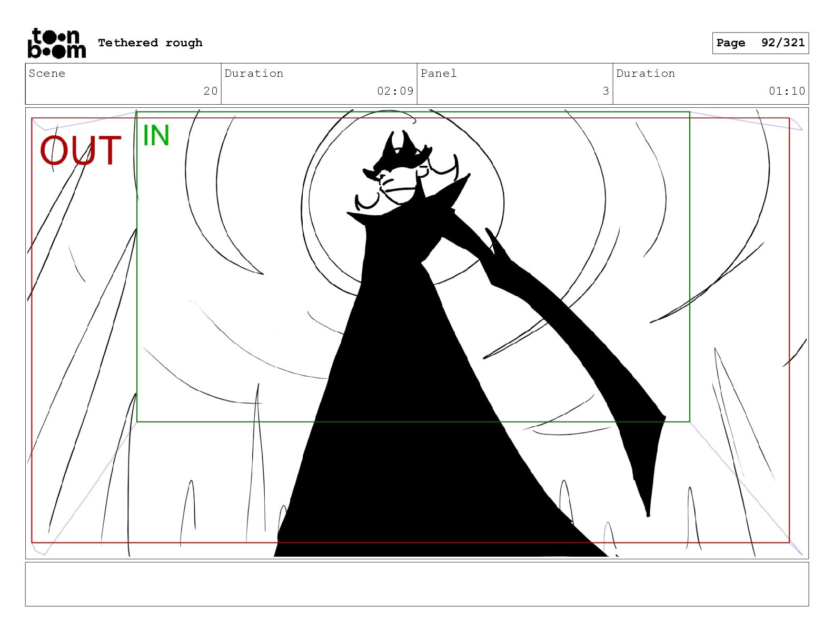This screenshot has width=834, height=644.
Task: Click the 'Panel' header label
Action: [439, 73]
